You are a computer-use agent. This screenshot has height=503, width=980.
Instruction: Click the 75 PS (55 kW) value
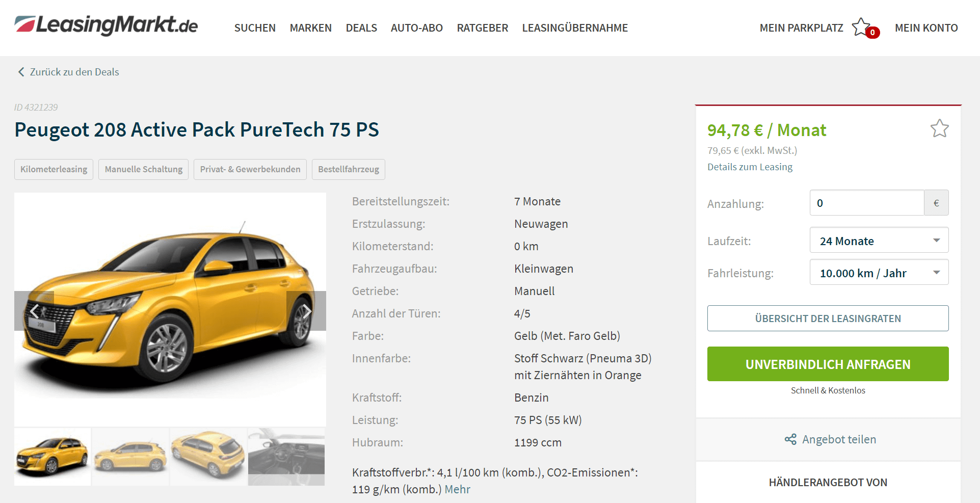coord(548,420)
